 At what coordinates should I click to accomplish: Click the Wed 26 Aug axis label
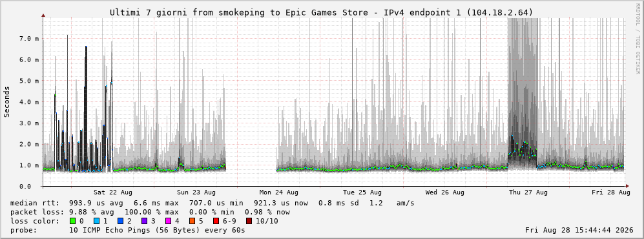(445, 192)
